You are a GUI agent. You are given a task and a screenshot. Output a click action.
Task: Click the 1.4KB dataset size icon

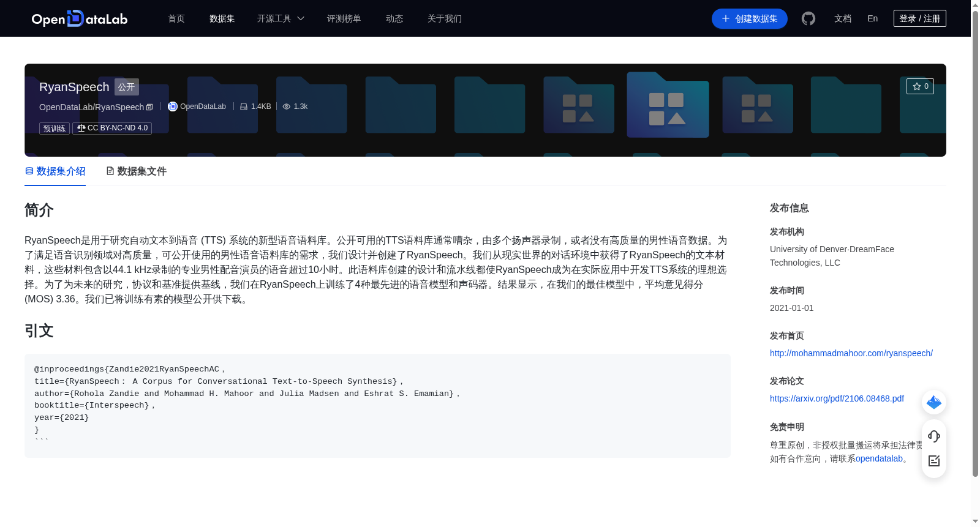coord(244,107)
